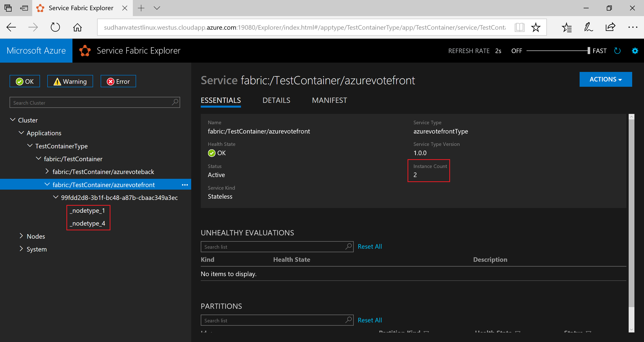Toggle the Error health filter
This screenshot has width=644, height=342.
pyautogui.click(x=118, y=81)
